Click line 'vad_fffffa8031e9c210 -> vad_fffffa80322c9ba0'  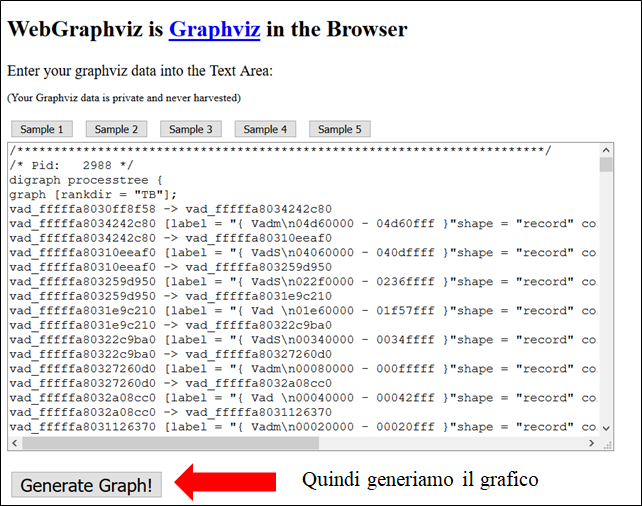171,325
